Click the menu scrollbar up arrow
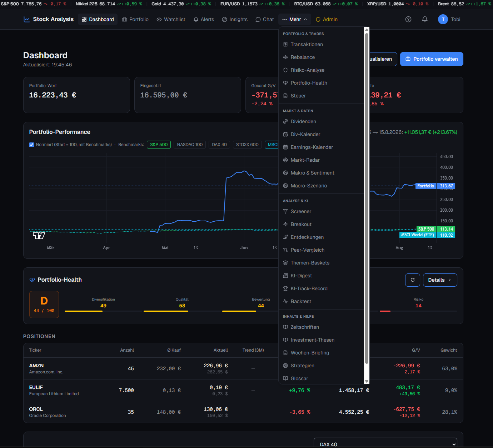The height and width of the screenshot is (448, 493). [x=367, y=30]
